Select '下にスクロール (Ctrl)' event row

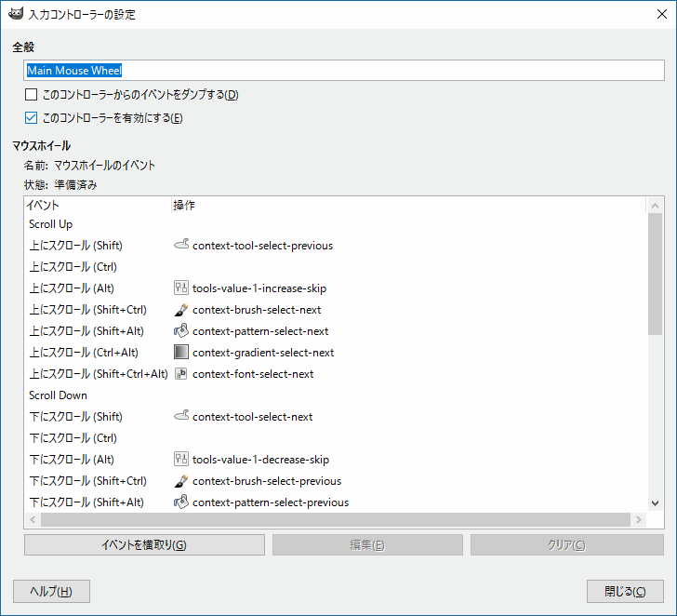click(x=336, y=437)
